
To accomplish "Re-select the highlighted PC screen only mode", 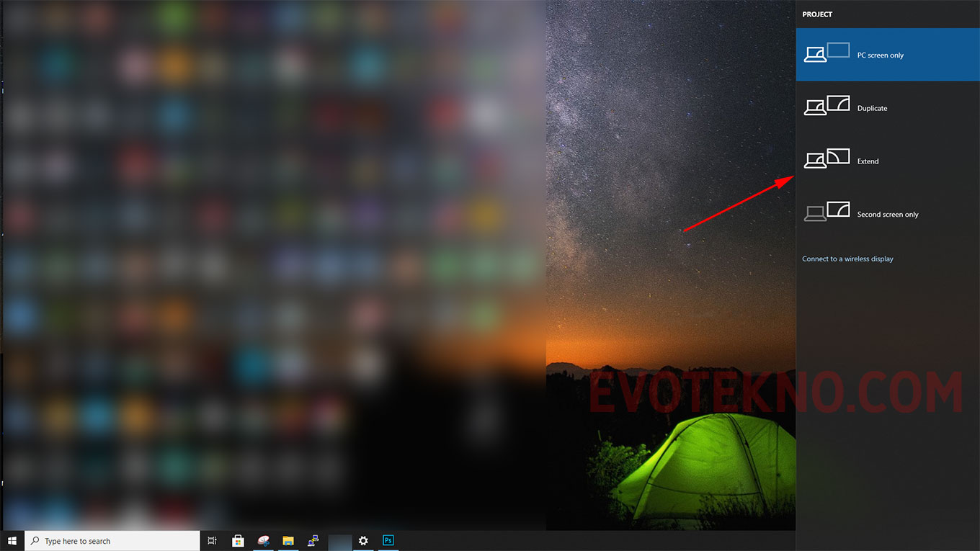I will pyautogui.click(x=888, y=54).
